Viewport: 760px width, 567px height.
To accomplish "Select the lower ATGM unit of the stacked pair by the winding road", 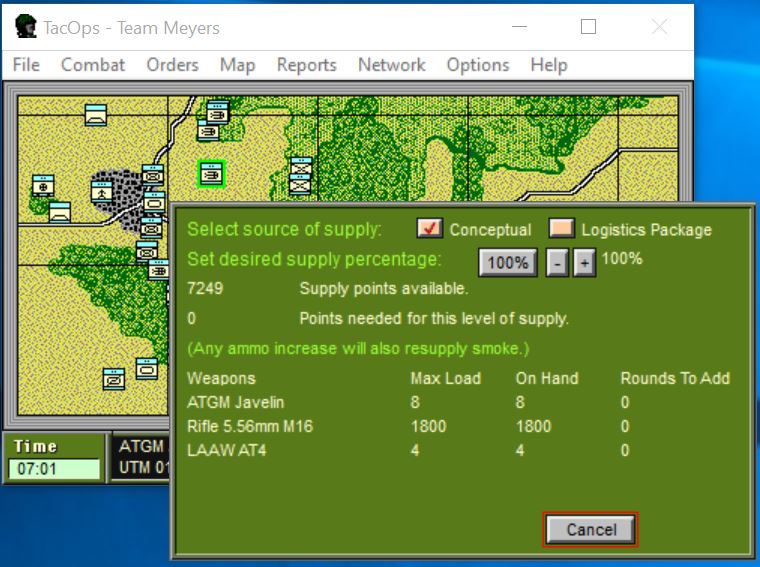I will (x=208, y=131).
